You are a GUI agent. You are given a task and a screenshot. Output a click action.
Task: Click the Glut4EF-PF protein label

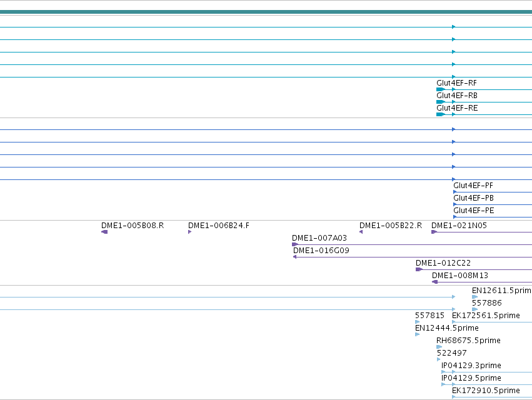(x=473, y=186)
